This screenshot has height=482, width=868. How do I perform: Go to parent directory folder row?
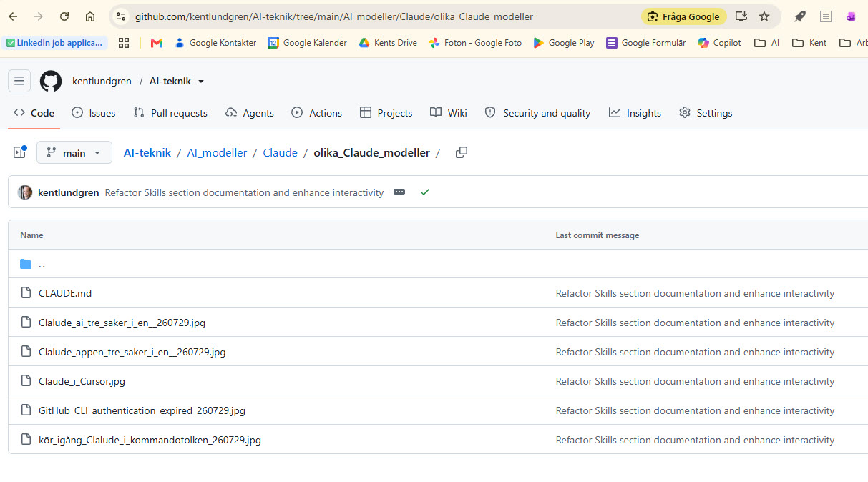point(438,264)
